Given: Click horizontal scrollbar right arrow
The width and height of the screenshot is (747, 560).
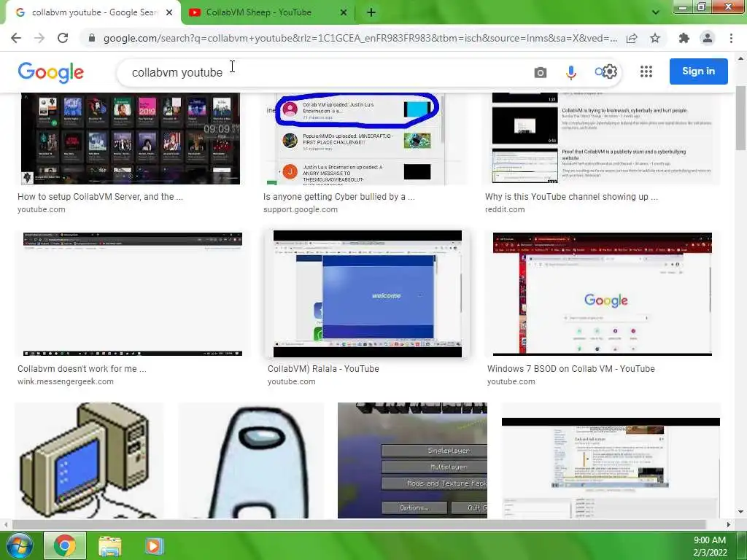Looking at the screenshot, I should 729,524.
